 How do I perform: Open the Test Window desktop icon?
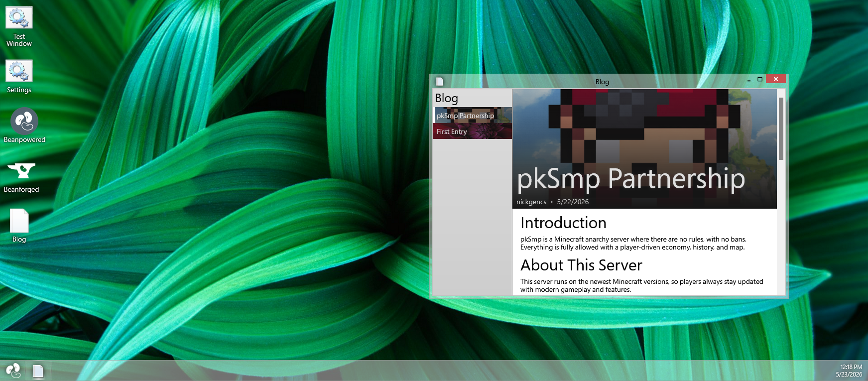tap(19, 26)
